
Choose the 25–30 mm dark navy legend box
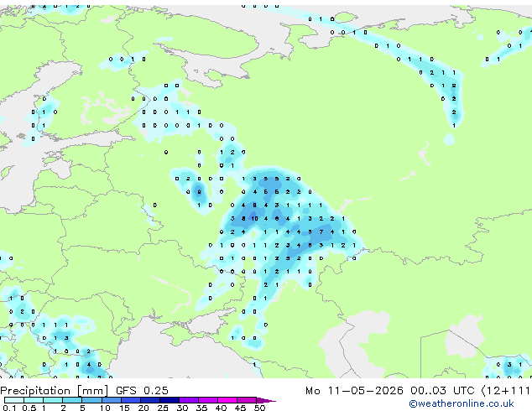pyautogui.click(x=170, y=400)
